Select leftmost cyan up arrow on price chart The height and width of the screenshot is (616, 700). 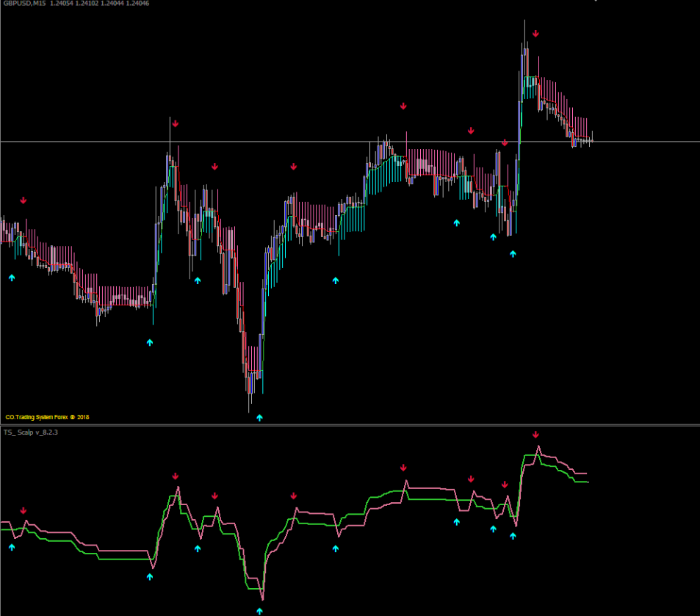coord(12,278)
